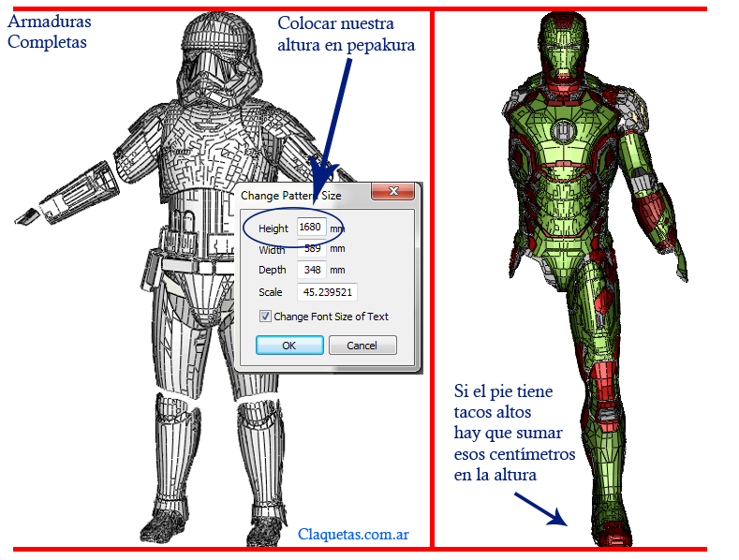
Task: Confirm with the OK button
Action: click(x=289, y=346)
